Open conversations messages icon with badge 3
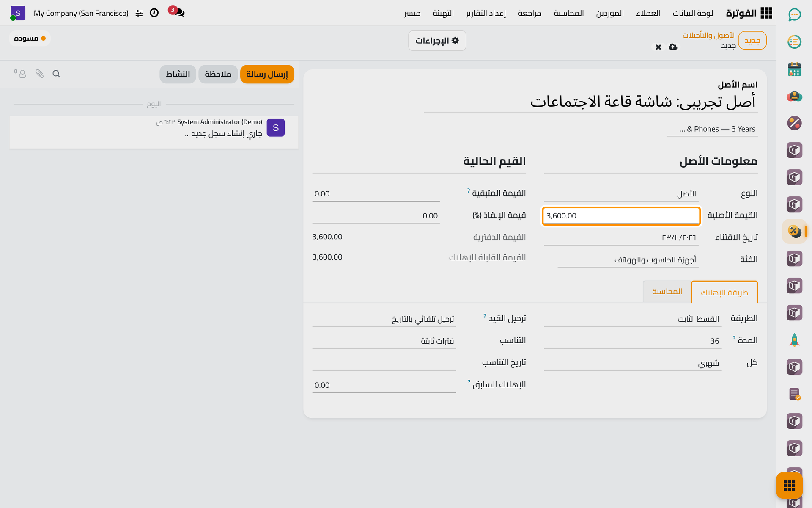This screenshot has width=812, height=508. pos(177,12)
